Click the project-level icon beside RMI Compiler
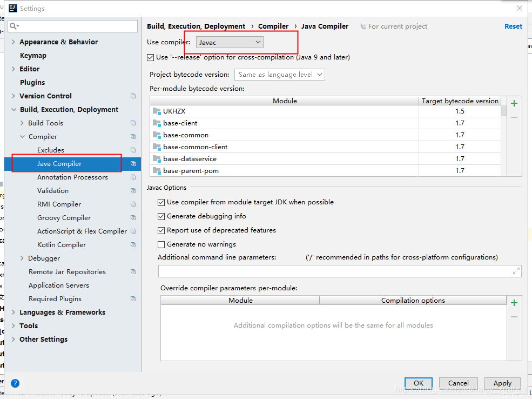The width and height of the screenshot is (532, 399). pos(133,204)
